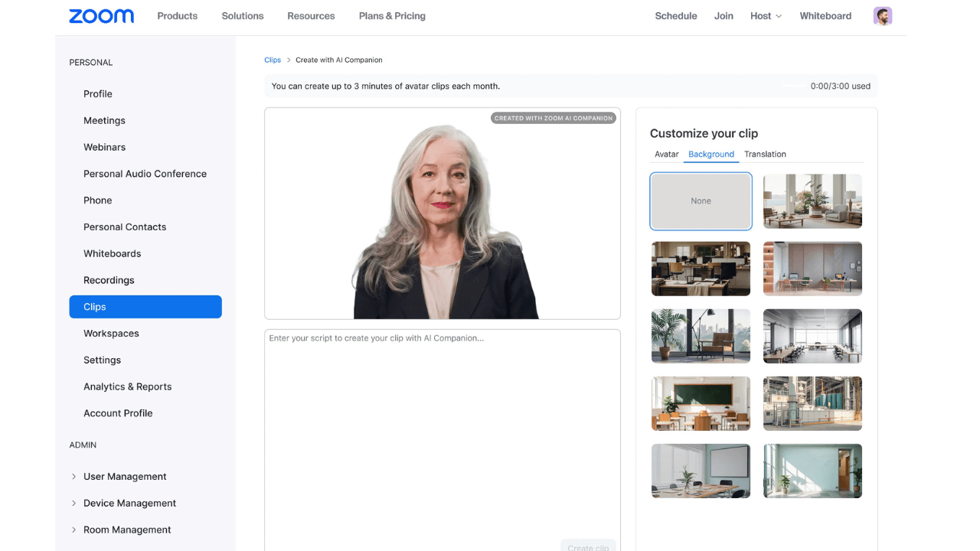Click the Zoom logo

100,15
